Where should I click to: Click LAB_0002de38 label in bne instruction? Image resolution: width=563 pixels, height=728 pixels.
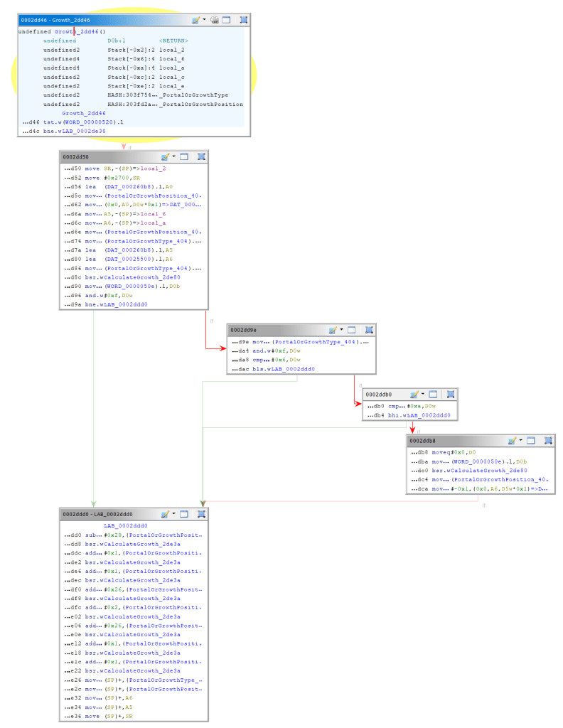(84, 132)
